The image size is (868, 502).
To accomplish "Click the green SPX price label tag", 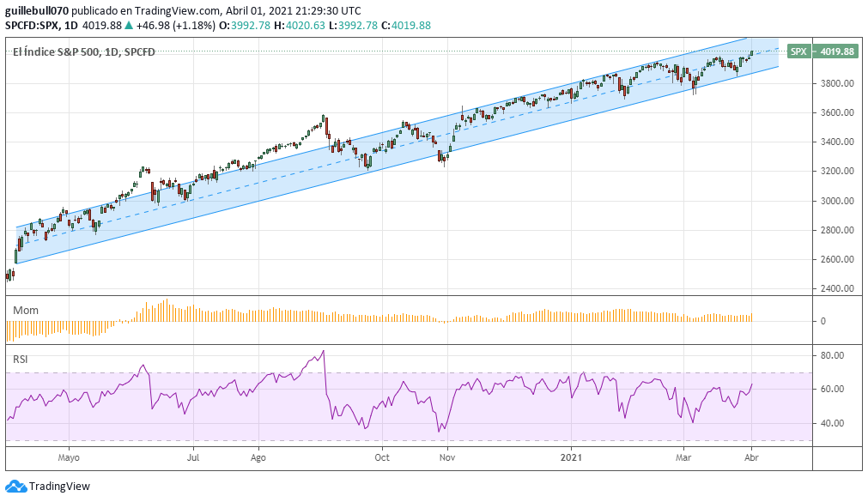I will (798, 51).
